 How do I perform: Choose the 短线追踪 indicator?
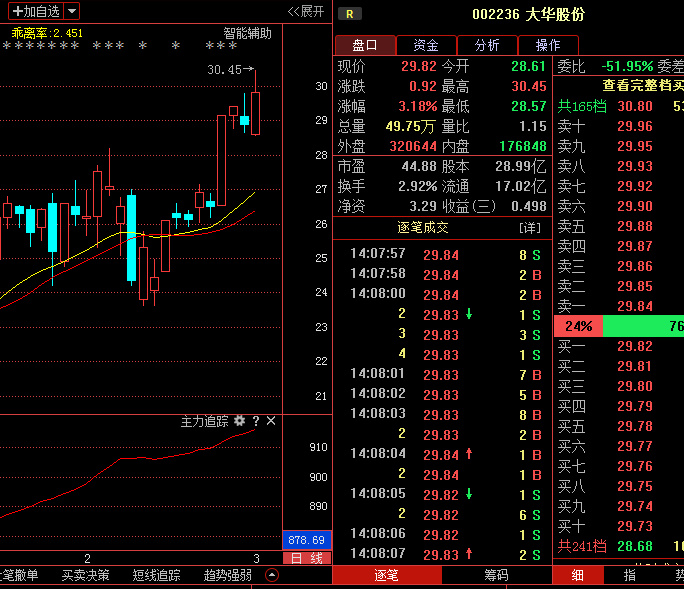click(157, 575)
